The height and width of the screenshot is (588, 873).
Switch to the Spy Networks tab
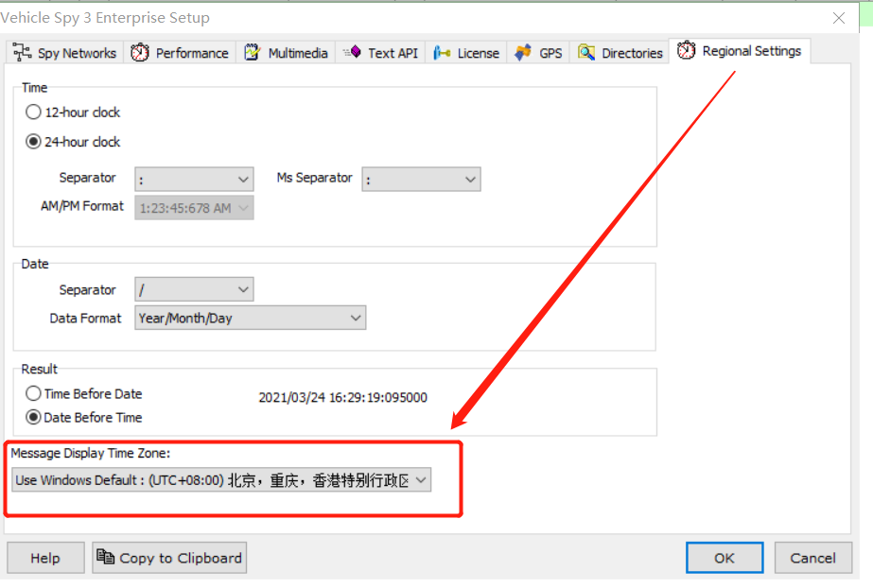[x=65, y=53]
